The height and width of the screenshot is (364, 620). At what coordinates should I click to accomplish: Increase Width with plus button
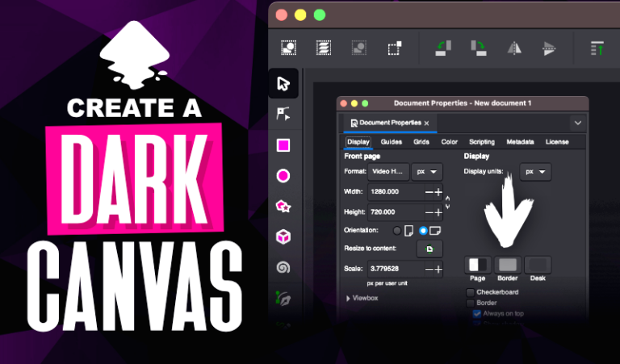(x=438, y=192)
